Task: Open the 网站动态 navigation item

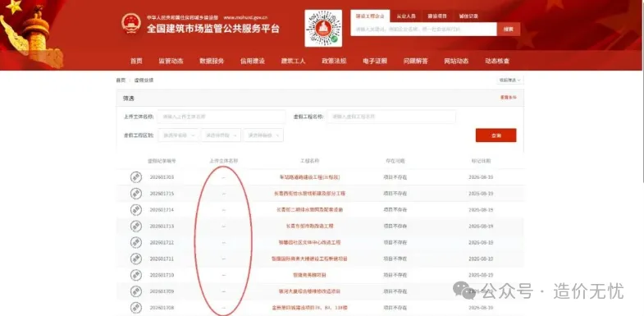Action: point(456,62)
